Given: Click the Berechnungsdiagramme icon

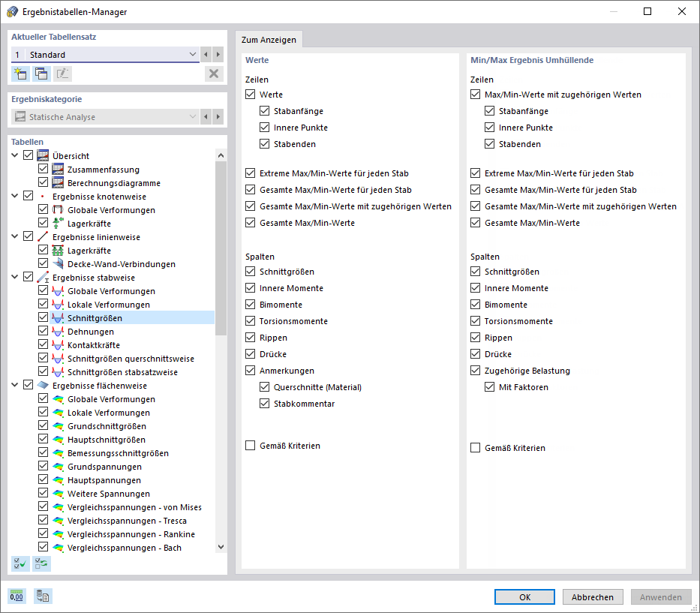Looking at the screenshot, I should click(x=58, y=182).
